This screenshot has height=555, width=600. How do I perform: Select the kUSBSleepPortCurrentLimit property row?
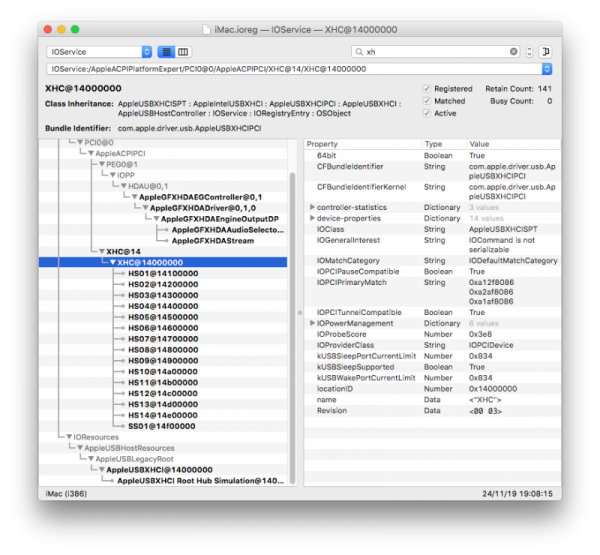432,356
